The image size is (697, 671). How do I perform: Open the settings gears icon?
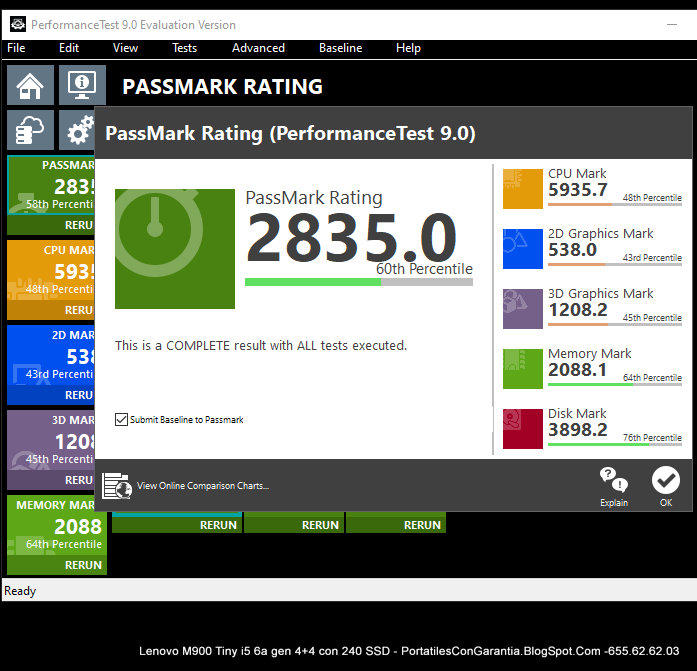coord(77,130)
